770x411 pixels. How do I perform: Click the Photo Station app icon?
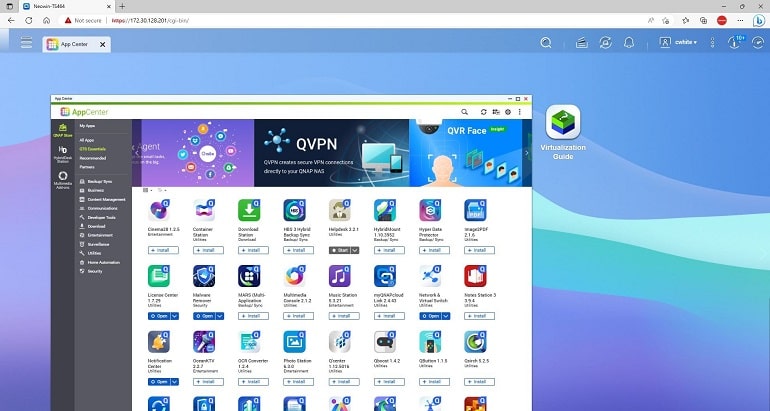[x=294, y=342]
